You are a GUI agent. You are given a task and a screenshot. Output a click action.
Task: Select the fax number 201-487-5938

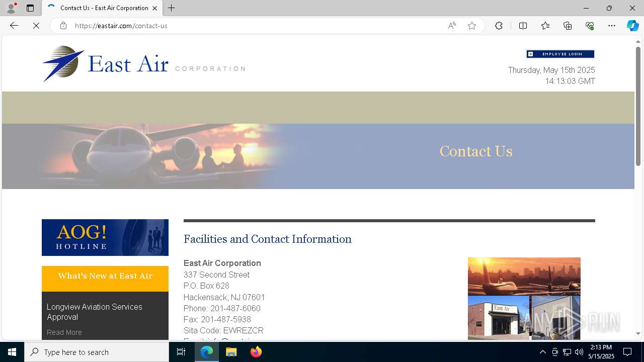click(x=226, y=319)
